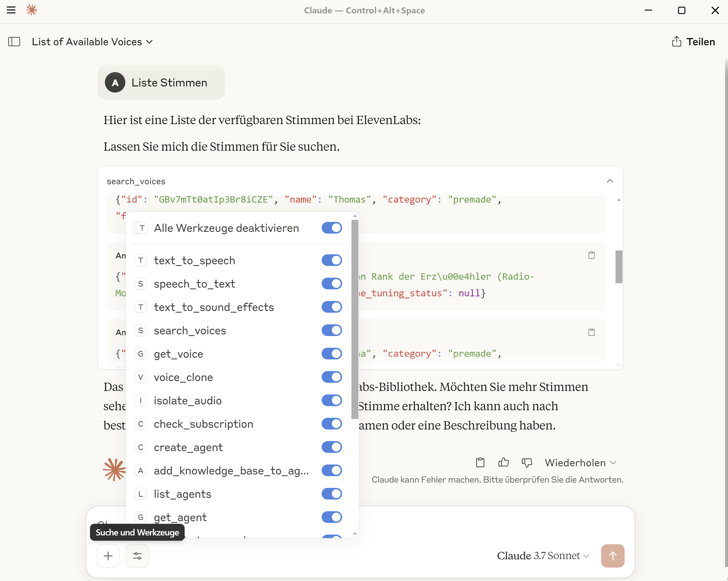Open the Wiederholen dropdown
728x581 pixels.
tap(580, 462)
